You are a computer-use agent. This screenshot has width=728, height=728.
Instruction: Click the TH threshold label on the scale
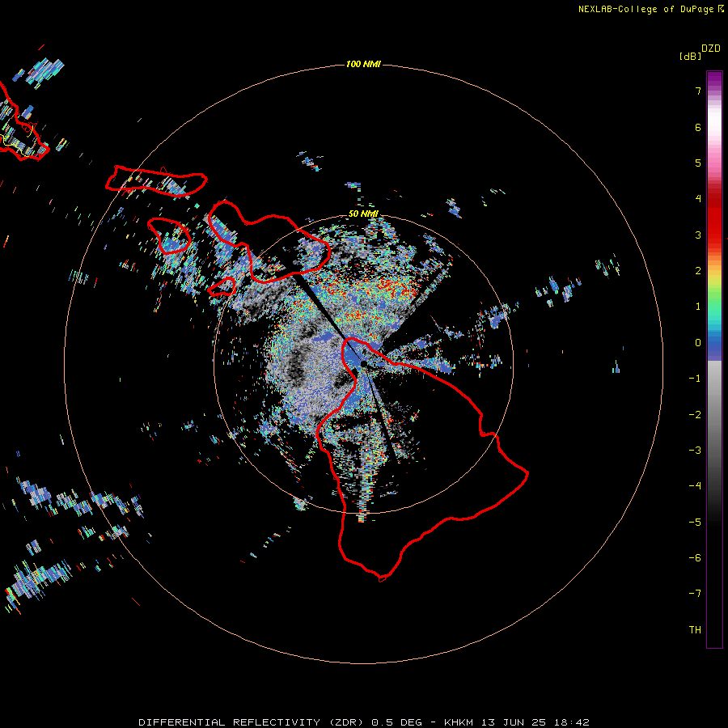coord(695,629)
